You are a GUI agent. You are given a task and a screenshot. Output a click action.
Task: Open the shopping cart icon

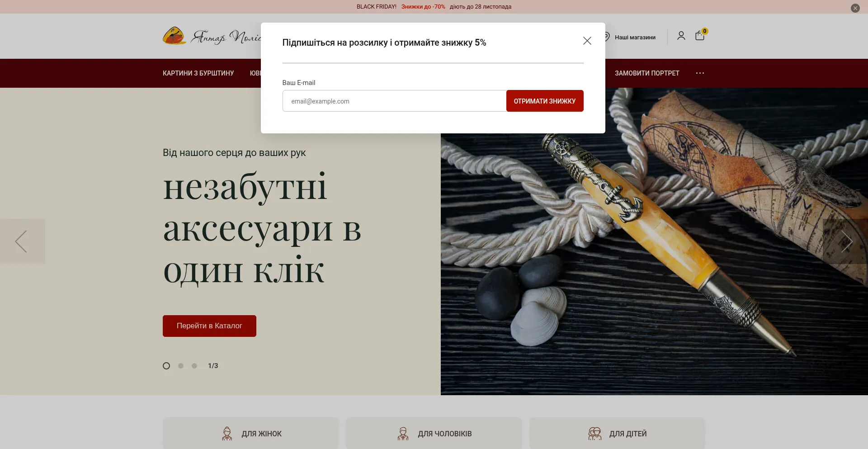click(700, 36)
